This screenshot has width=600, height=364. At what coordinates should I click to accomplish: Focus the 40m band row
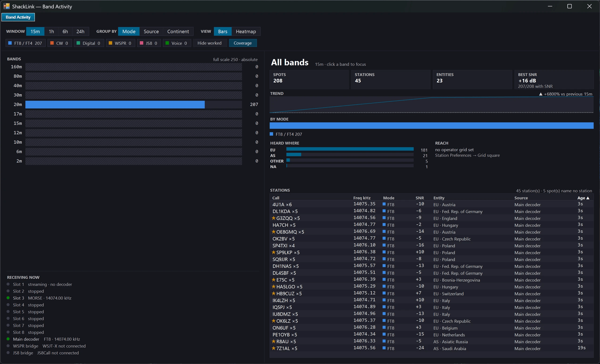(133, 86)
